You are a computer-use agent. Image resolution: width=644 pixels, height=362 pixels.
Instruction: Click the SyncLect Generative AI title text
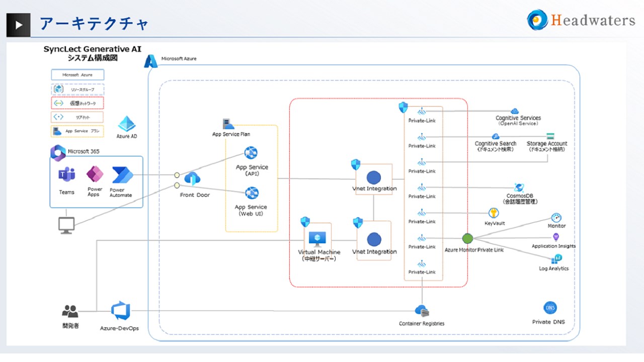[92, 49]
